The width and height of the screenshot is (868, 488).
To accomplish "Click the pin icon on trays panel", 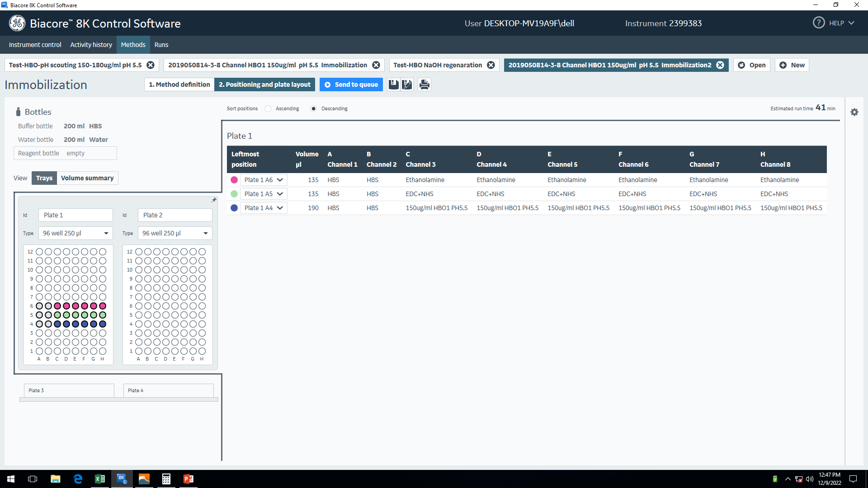I will [x=214, y=200].
